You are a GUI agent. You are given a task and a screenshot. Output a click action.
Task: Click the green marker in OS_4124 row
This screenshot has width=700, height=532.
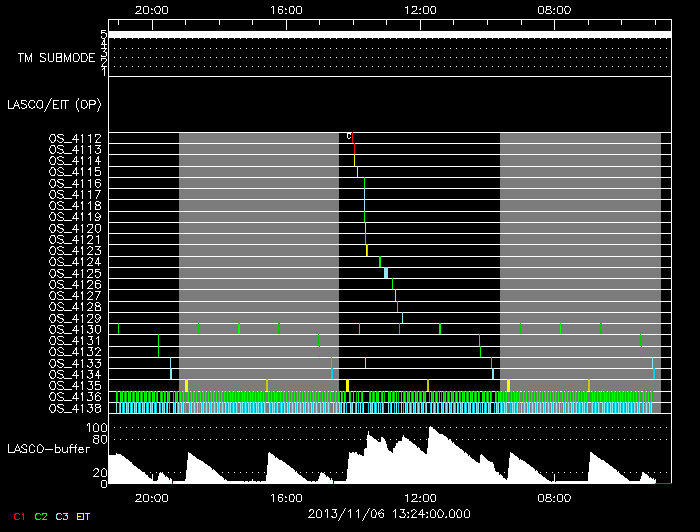click(x=380, y=262)
